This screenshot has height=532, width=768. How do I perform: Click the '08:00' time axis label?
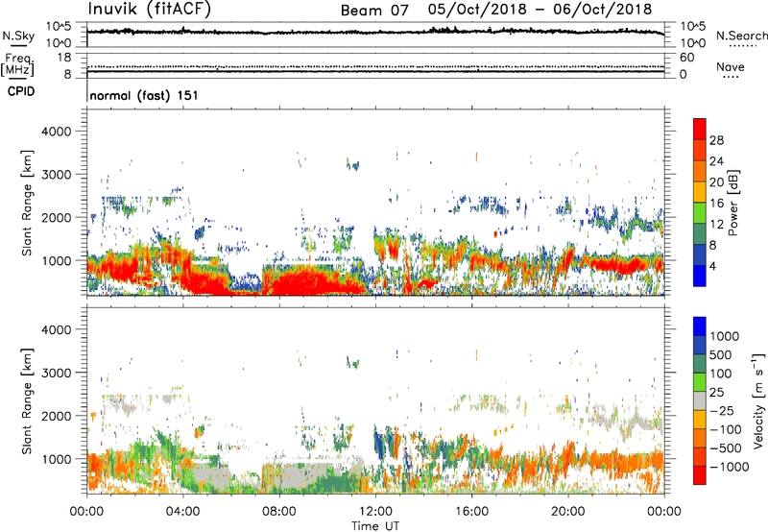[279, 512]
